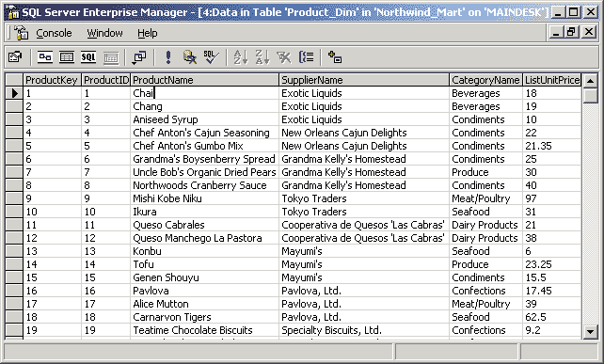
Task: Minimize the inner document window
Action: click(x=556, y=32)
